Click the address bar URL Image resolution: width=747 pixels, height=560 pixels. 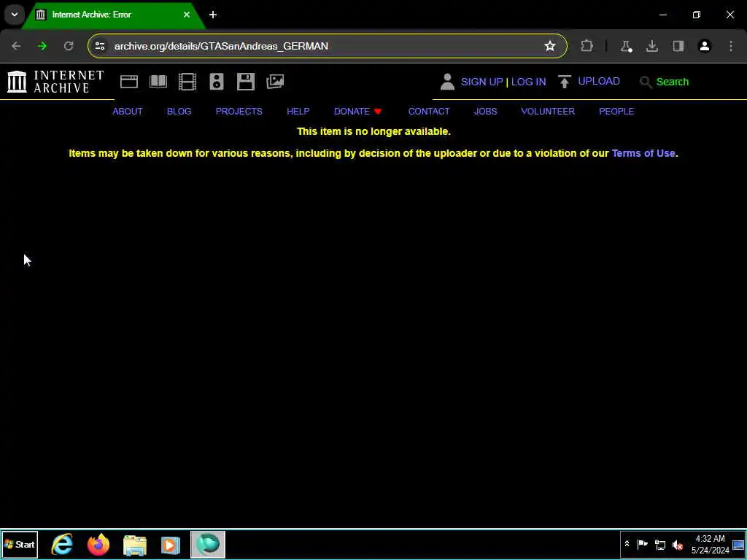coord(221,46)
